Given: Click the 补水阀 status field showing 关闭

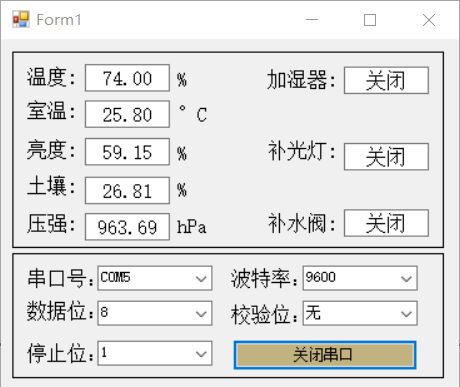Looking at the screenshot, I should pos(386,223).
